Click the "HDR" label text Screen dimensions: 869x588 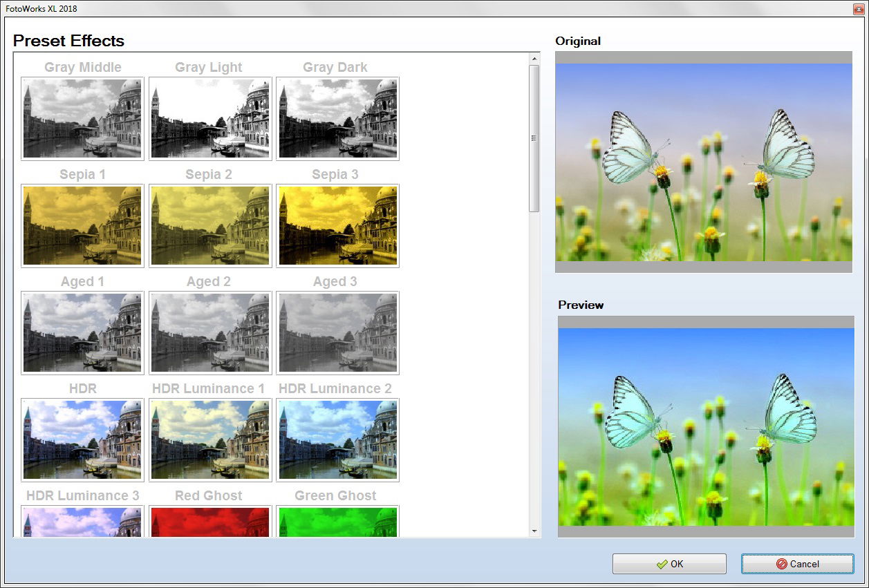tap(83, 388)
